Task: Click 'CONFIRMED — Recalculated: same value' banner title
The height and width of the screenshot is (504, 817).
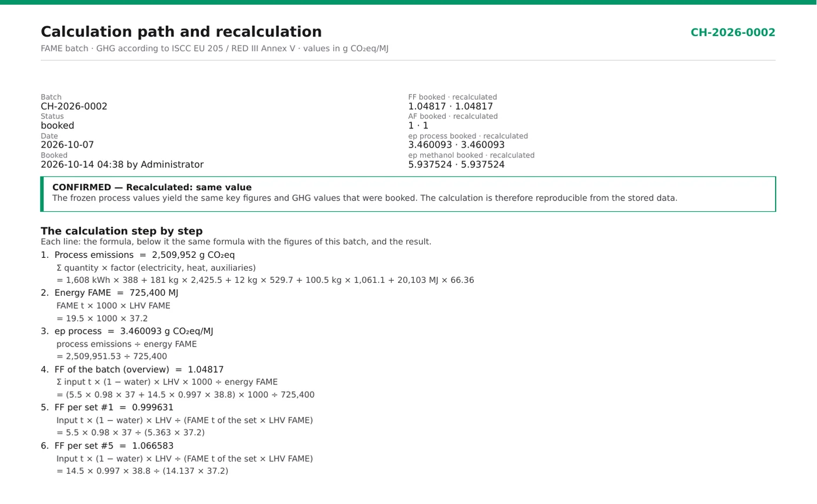Action: pos(152,188)
